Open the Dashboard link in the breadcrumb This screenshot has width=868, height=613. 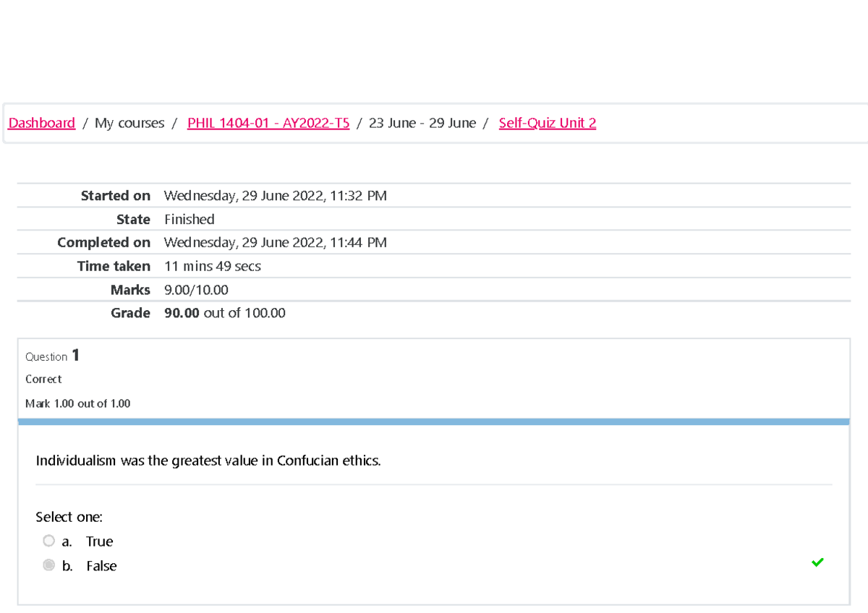[41, 123]
